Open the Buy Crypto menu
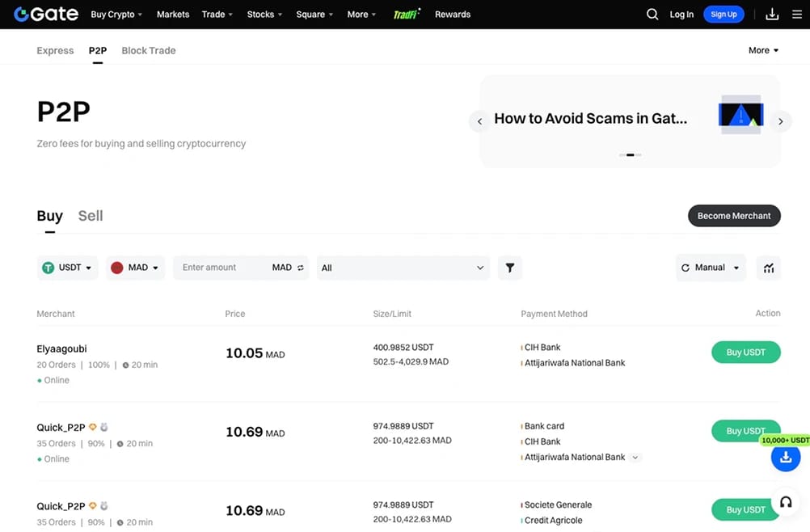The height and width of the screenshot is (532, 810). point(116,15)
